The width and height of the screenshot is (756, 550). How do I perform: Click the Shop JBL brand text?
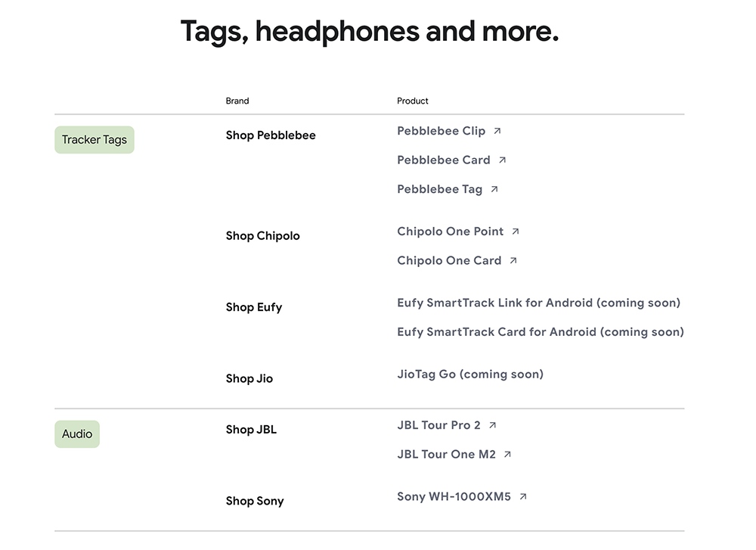pos(251,430)
